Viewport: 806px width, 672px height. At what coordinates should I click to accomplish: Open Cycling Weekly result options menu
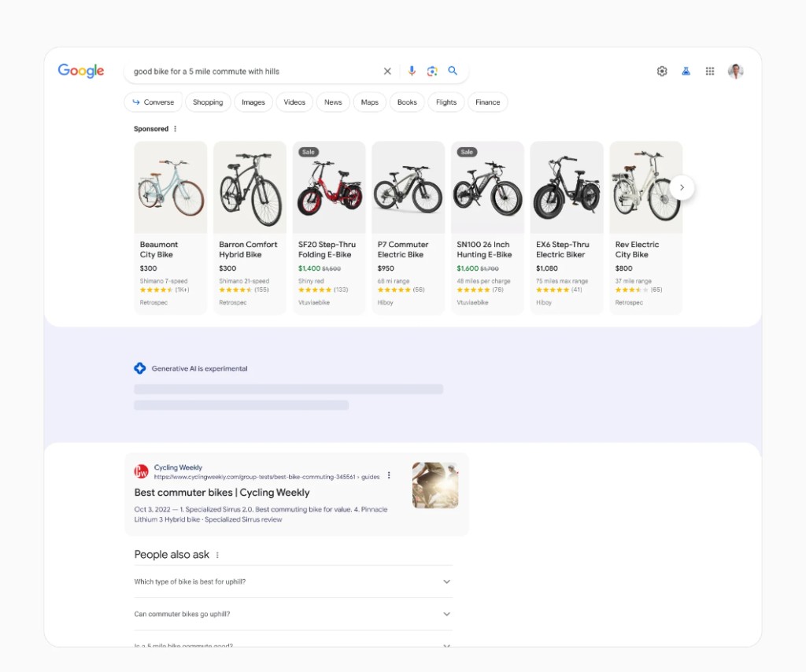389,475
